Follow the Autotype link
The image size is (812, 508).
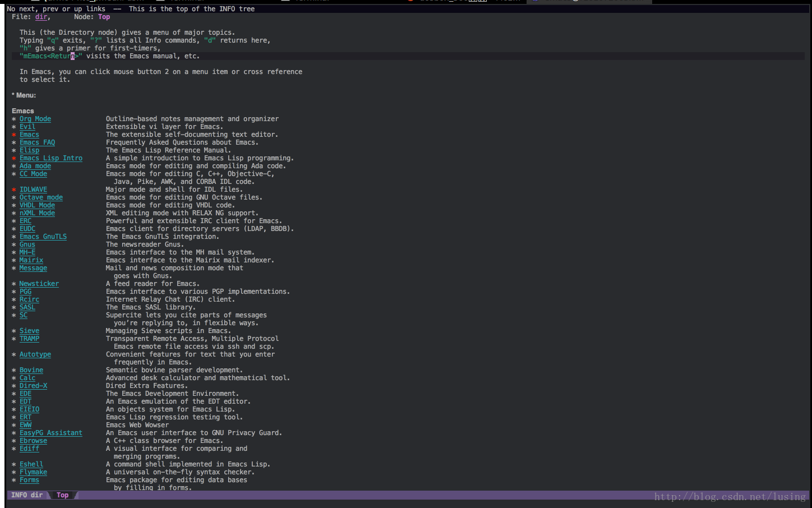(35, 354)
